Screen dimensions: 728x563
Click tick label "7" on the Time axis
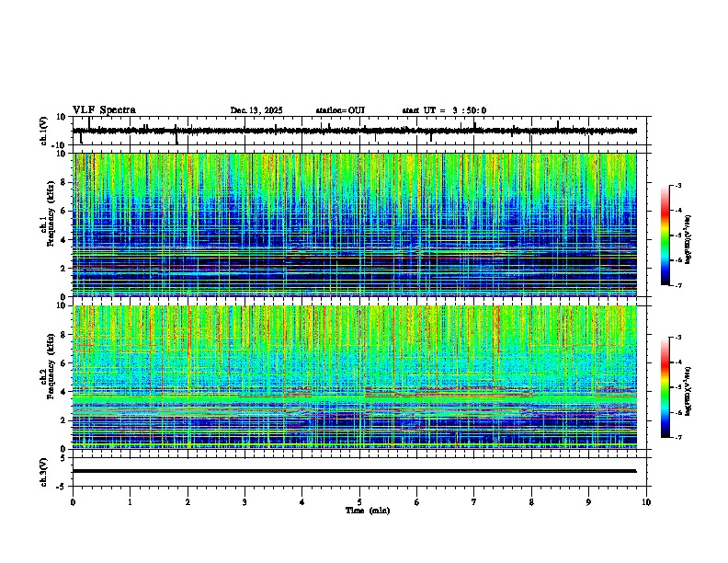tap(474, 502)
